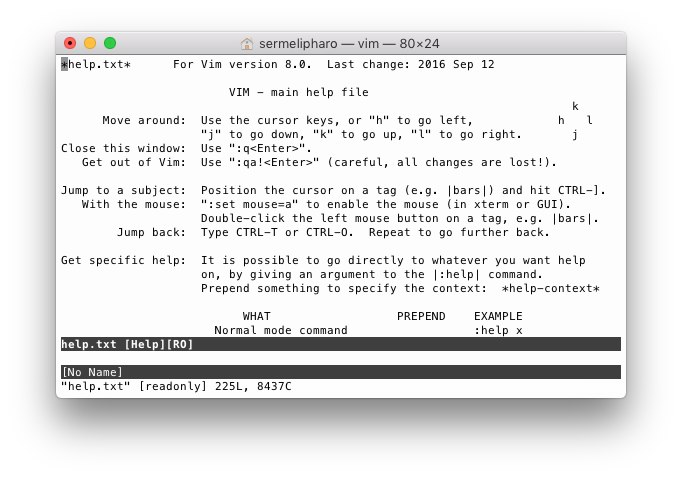This screenshot has height=478, width=682.
Task: Click the "help.txt" readonly message line
Action: click(x=176, y=386)
